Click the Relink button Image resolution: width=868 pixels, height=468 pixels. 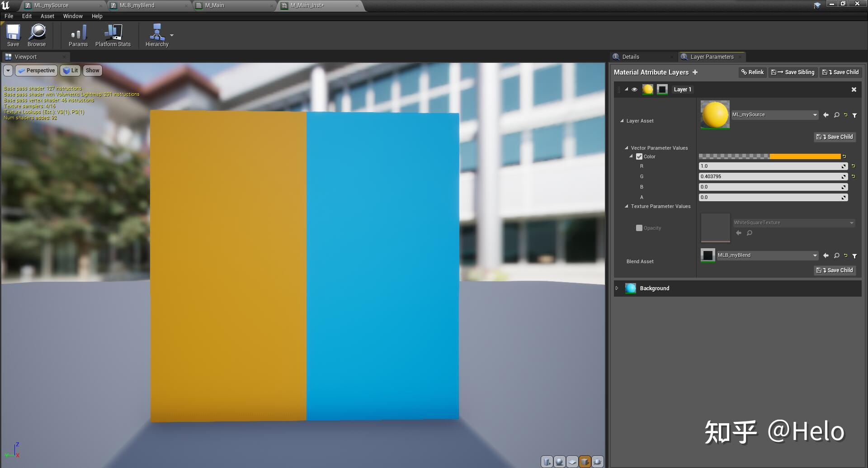pyautogui.click(x=752, y=72)
